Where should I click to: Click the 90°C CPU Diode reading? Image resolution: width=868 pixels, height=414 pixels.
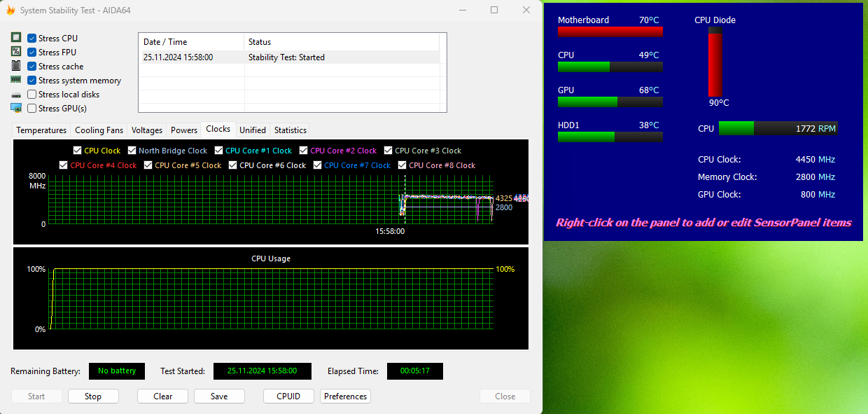point(719,103)
